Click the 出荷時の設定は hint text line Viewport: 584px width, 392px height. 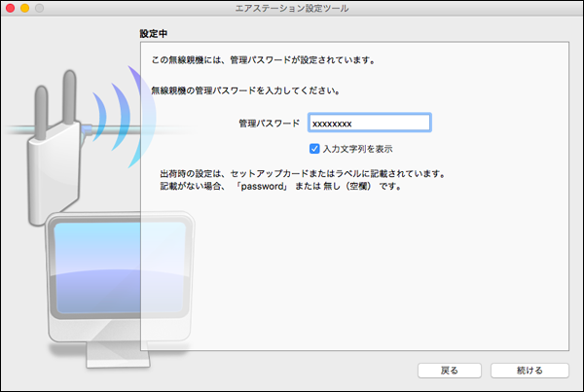[x=302, y=173]
